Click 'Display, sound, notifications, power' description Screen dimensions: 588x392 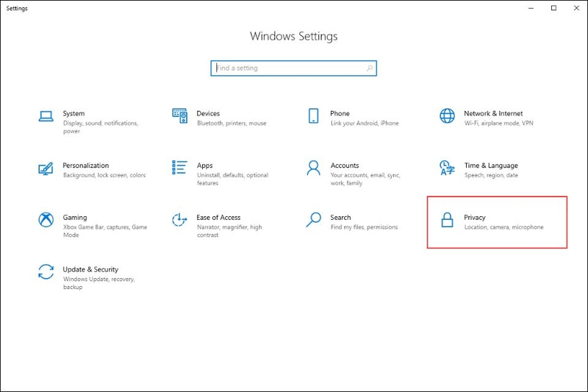(x=101, y=127)
